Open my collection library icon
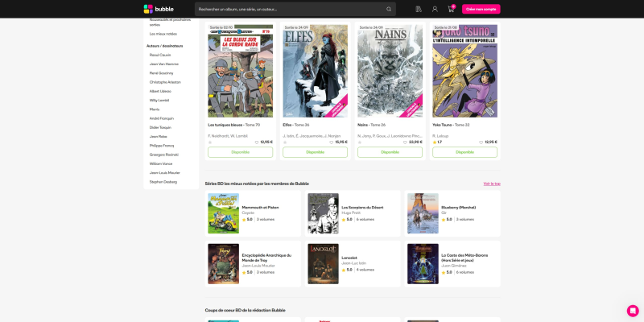Screen dimensions: 644x322 coord(419,9)
